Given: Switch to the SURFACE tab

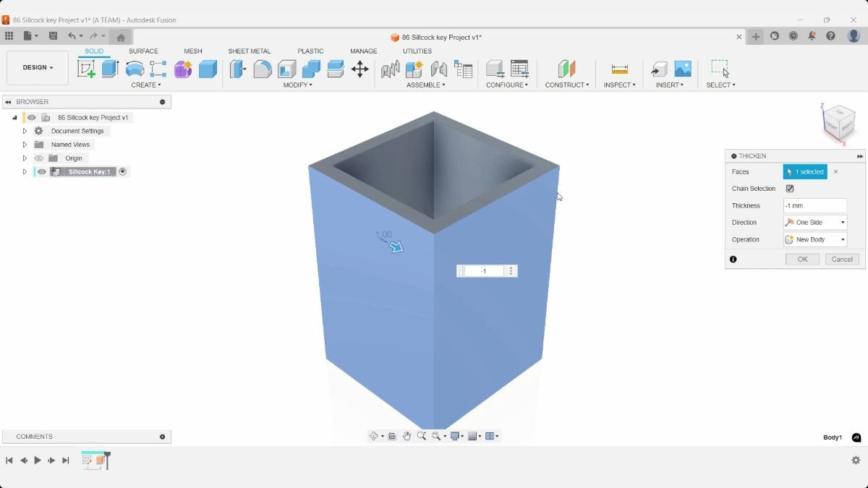Looking at the screenshot, I should [x=143, y=51].
